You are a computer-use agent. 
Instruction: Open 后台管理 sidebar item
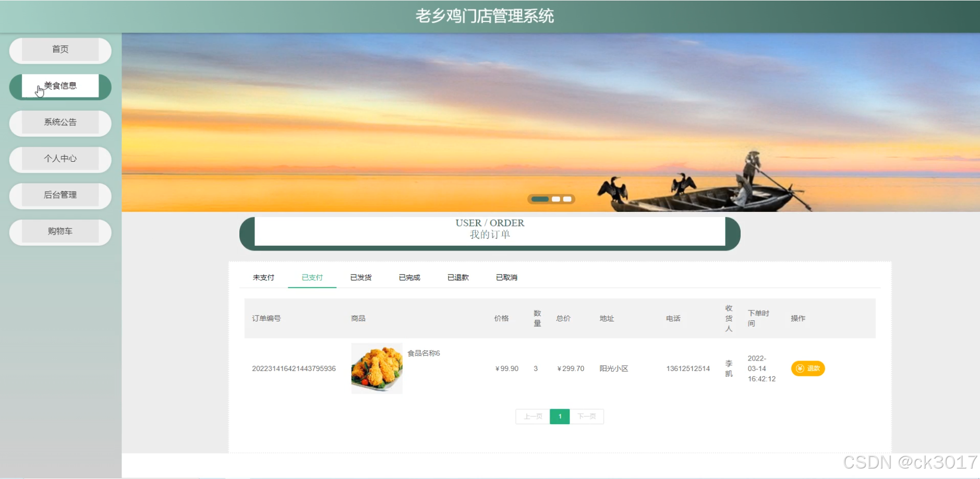click(60, 195)
